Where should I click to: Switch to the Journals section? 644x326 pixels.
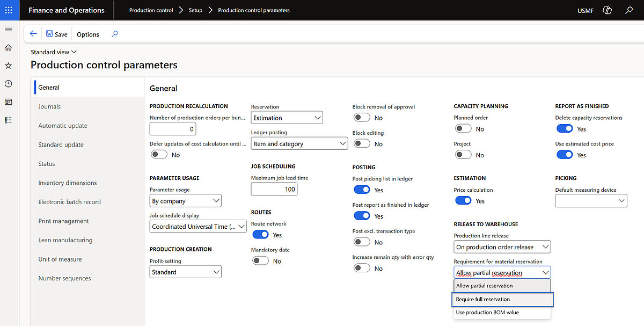[x=49, y=106]
